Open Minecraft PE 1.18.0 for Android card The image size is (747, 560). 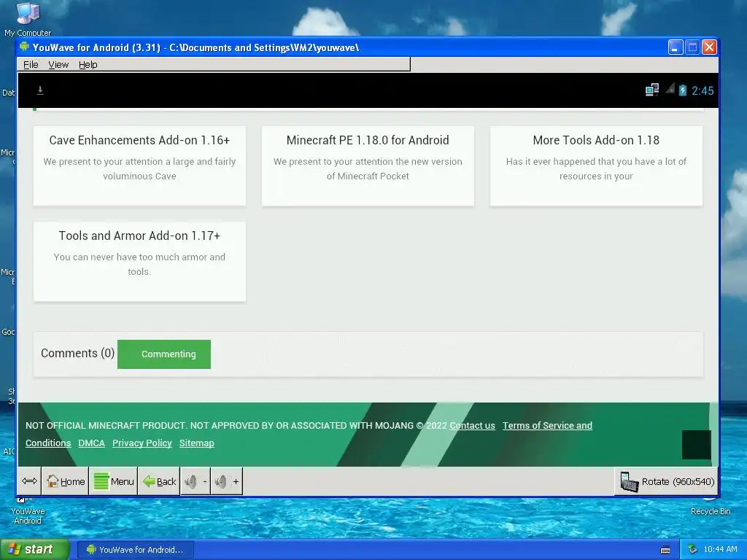coord(368,166)
